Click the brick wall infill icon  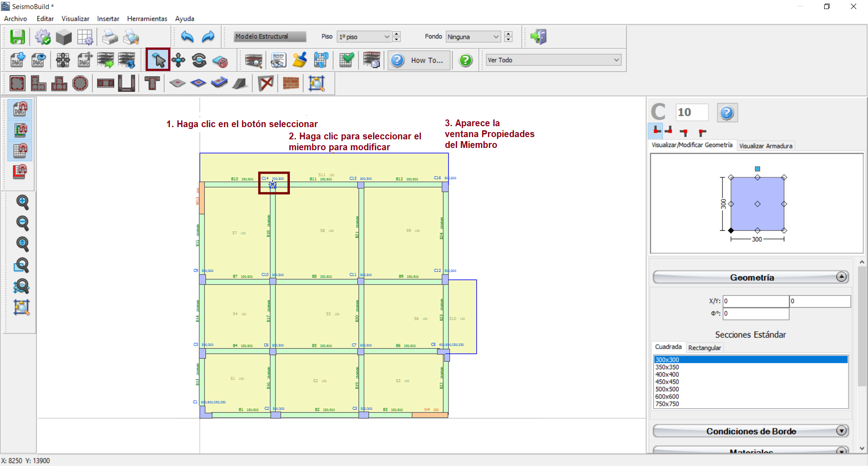pos(291,83)
